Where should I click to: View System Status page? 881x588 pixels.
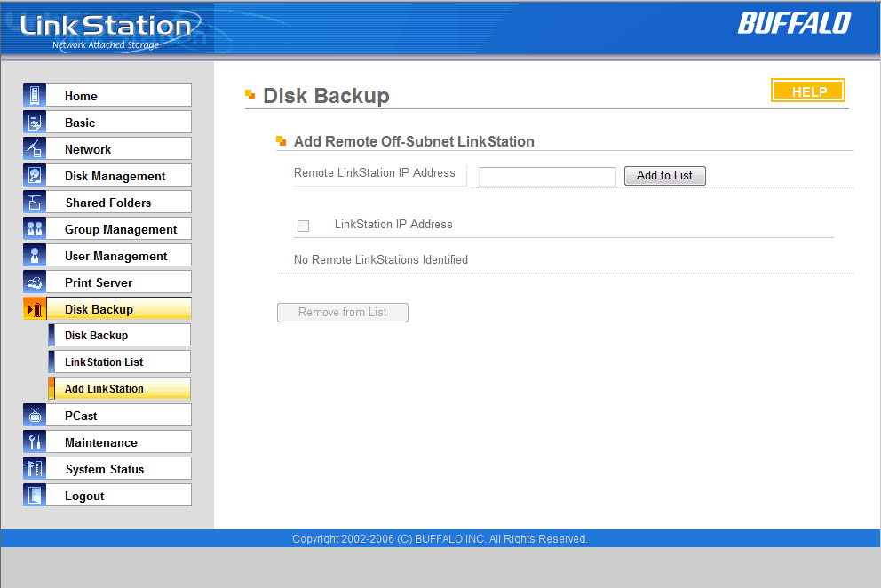118,469
